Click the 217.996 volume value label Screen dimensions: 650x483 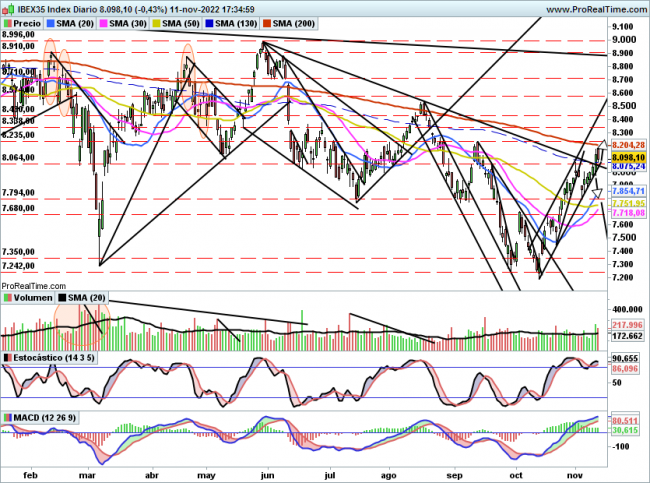point(625,326)
